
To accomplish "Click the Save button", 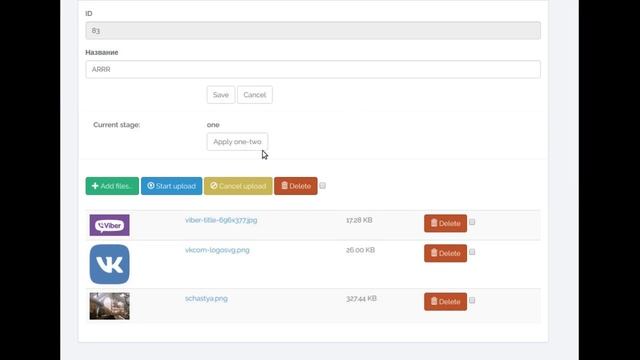I will pyautogui.click(x=221, y=95).
